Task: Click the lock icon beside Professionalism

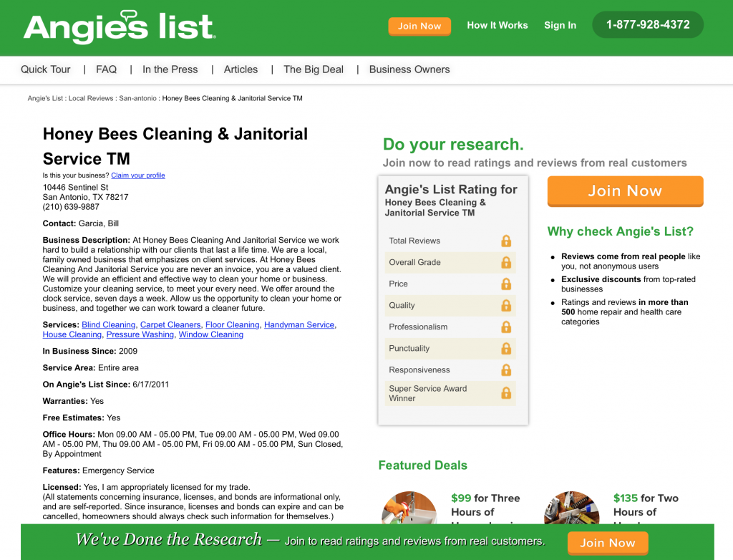Action: point(506,327)
